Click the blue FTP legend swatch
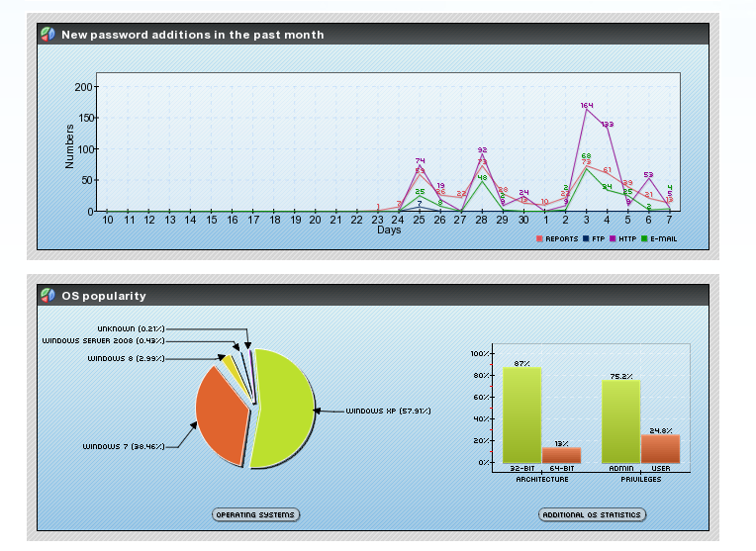 [586, 238]
